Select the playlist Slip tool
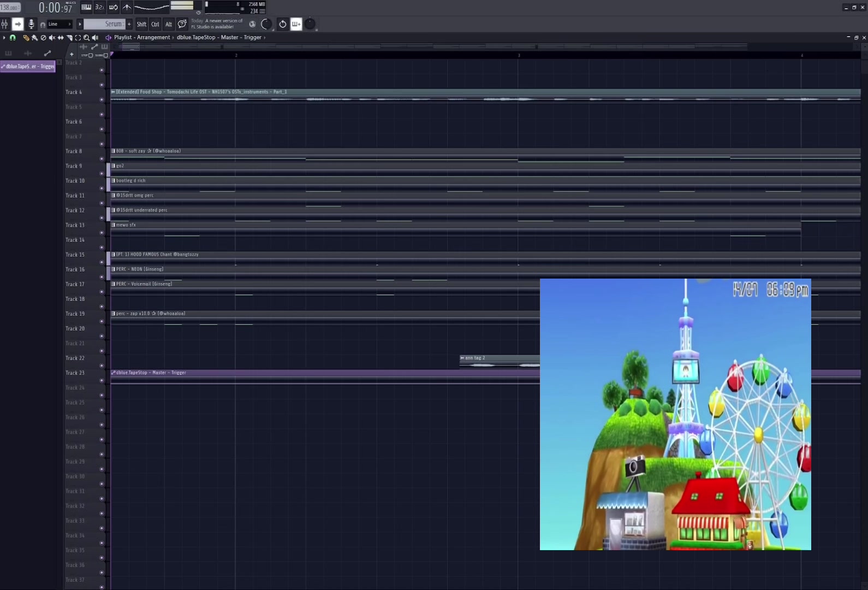This screenshot has width=868, height=590. [x=61, y=38]
